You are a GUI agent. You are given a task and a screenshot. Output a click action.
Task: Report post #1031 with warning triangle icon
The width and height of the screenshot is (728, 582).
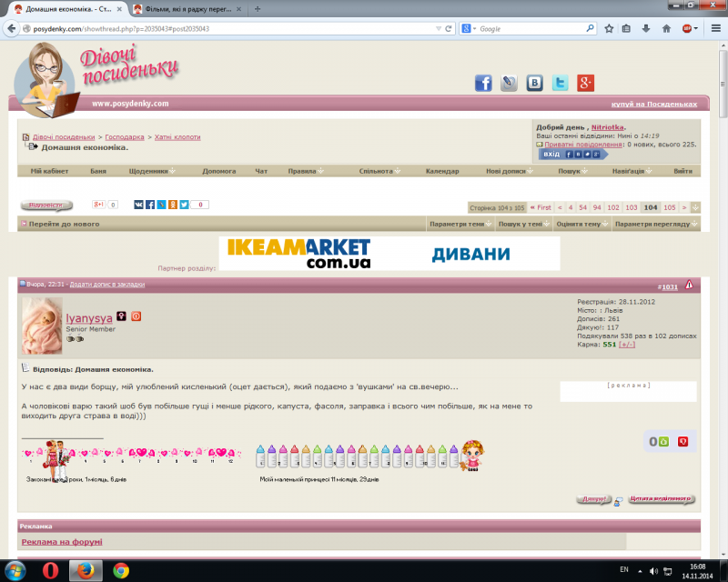click(689, 285)
